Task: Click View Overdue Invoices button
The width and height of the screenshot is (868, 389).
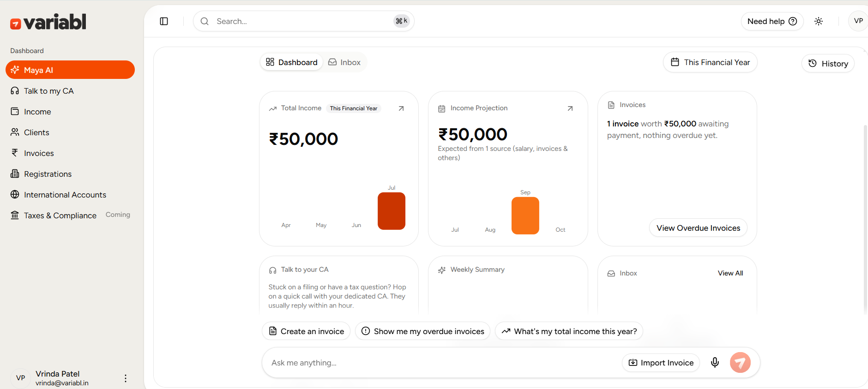Action: point(698,228)
